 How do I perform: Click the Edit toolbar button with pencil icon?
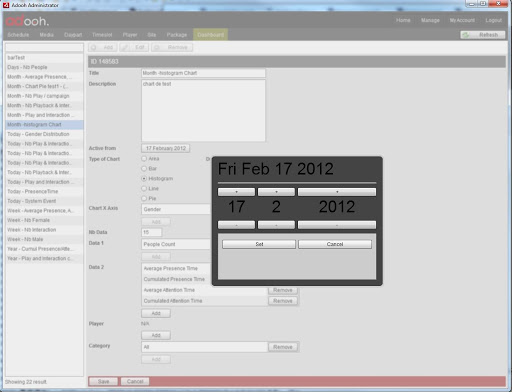134,47
